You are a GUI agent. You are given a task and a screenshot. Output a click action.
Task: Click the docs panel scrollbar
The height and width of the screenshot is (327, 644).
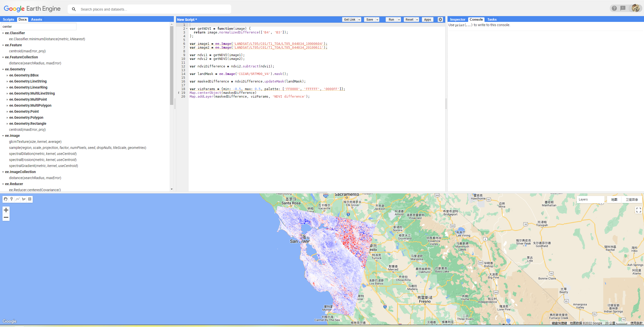[172, 65]
